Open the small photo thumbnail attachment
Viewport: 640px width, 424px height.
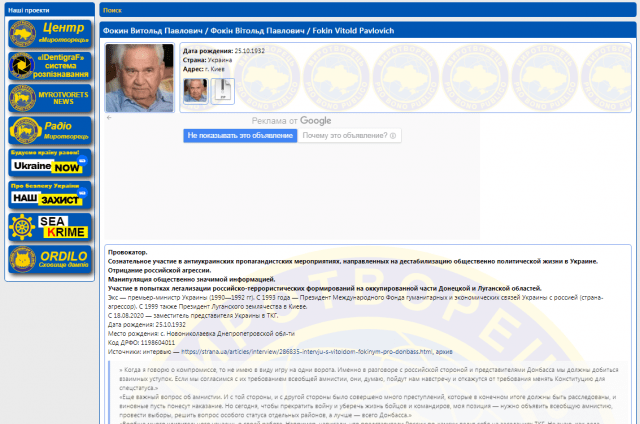195,91
